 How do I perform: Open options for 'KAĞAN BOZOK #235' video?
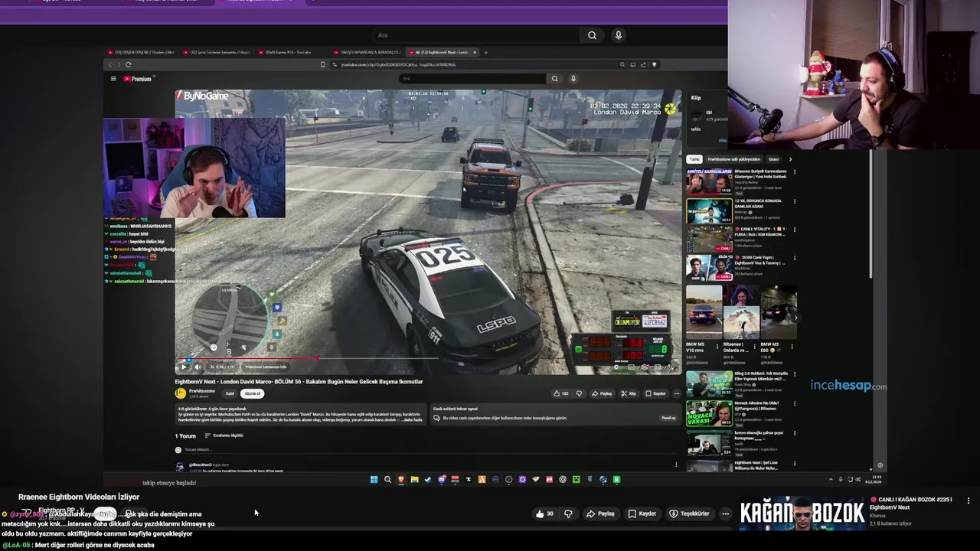(969, 500)
